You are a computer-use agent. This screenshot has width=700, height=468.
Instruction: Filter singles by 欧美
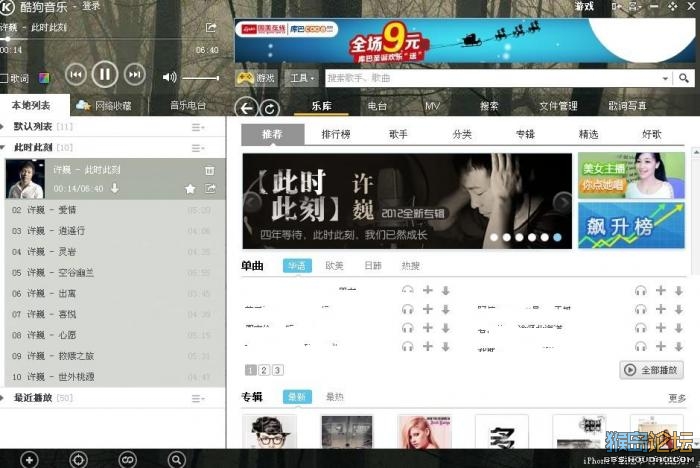pyautogui.click(x=334, y=266)
